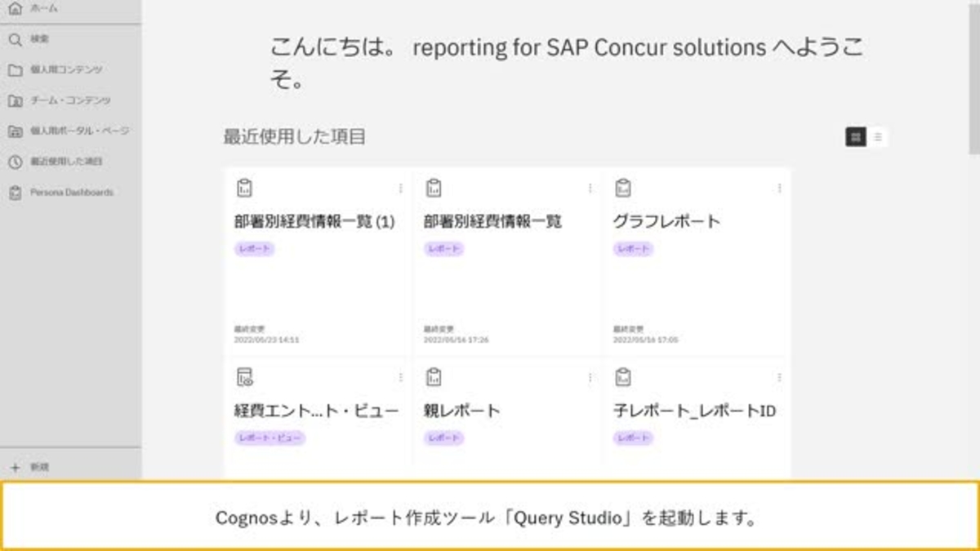
Task: Click report view icon on 経費エント...ト・ビュー card
Action: point(244,377)
